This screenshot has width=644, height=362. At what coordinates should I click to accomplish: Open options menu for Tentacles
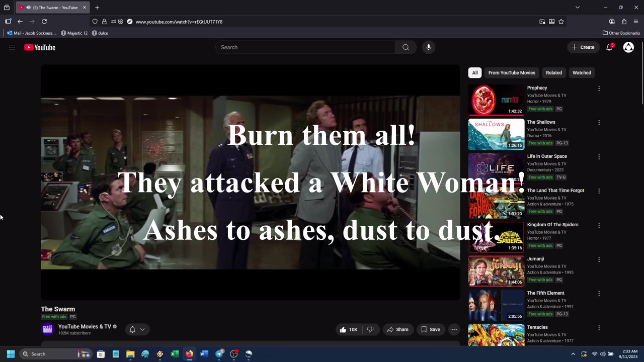tap(599, 328)
